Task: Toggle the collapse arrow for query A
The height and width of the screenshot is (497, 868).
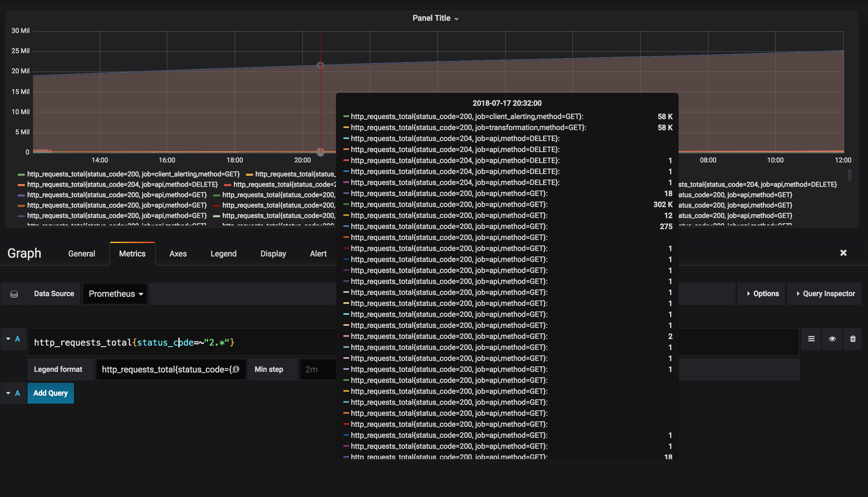Action: click(8, 339)
